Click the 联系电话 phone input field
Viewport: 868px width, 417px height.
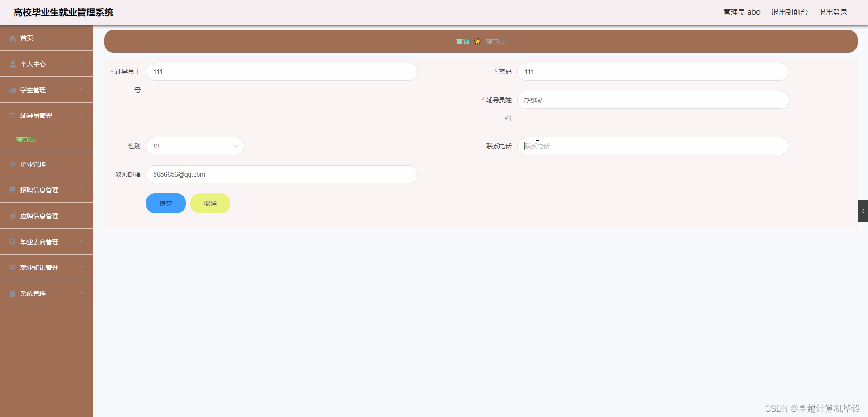click(x=653, y=146)
